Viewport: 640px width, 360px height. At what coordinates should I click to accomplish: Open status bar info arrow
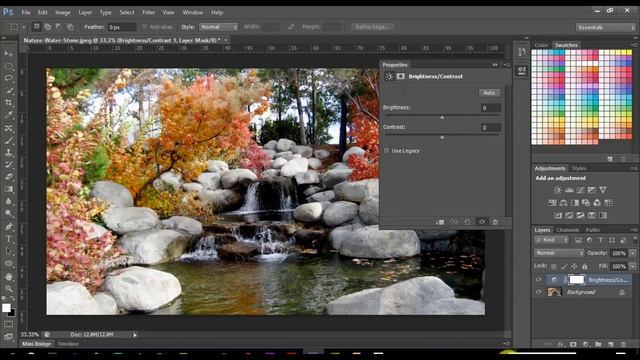tap(135, 335)
